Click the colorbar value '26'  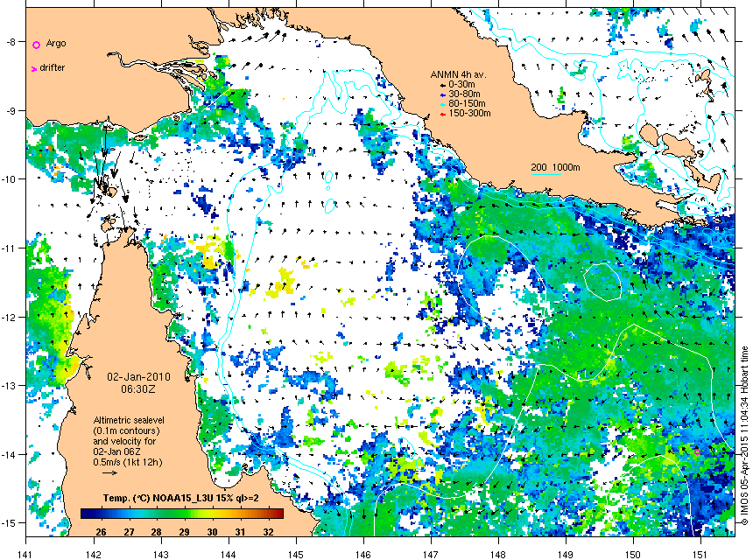tap(101, 532)
